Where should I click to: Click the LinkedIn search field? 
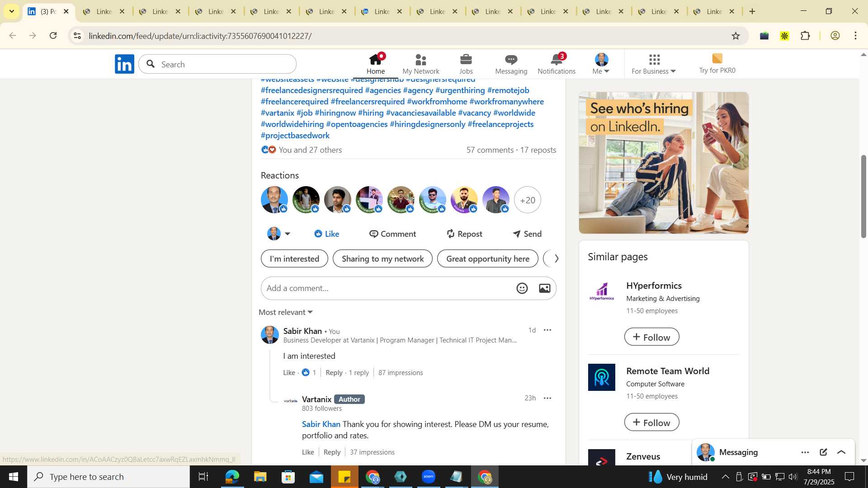pyautogui.click(x=217, y=64)
